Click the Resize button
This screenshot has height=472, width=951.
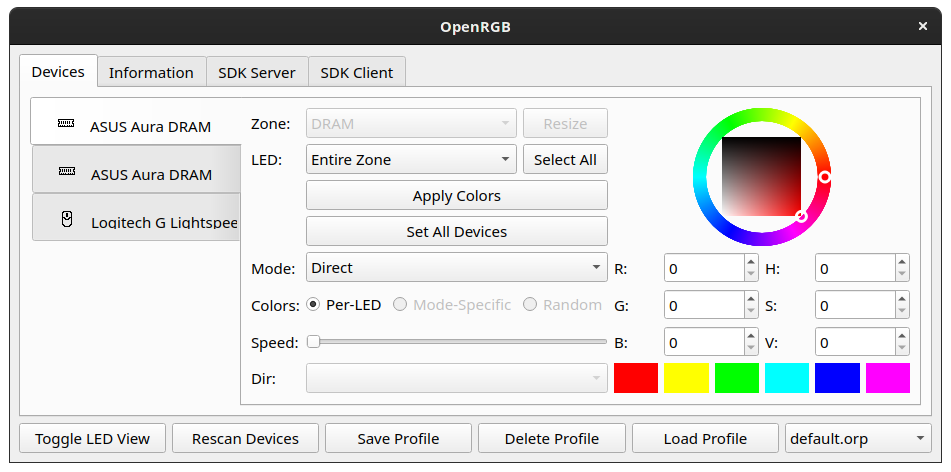pyautogui.click(x=565, y=124)
